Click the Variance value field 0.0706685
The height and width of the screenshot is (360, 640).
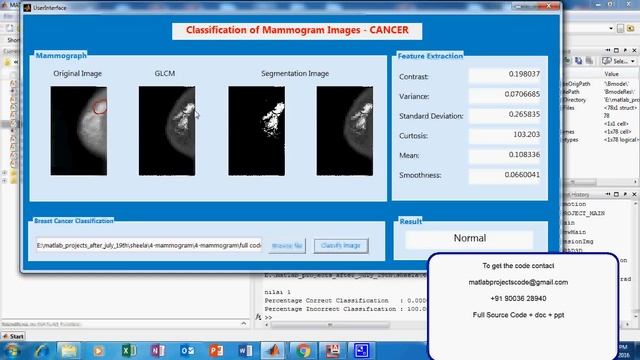coord(504,94)
